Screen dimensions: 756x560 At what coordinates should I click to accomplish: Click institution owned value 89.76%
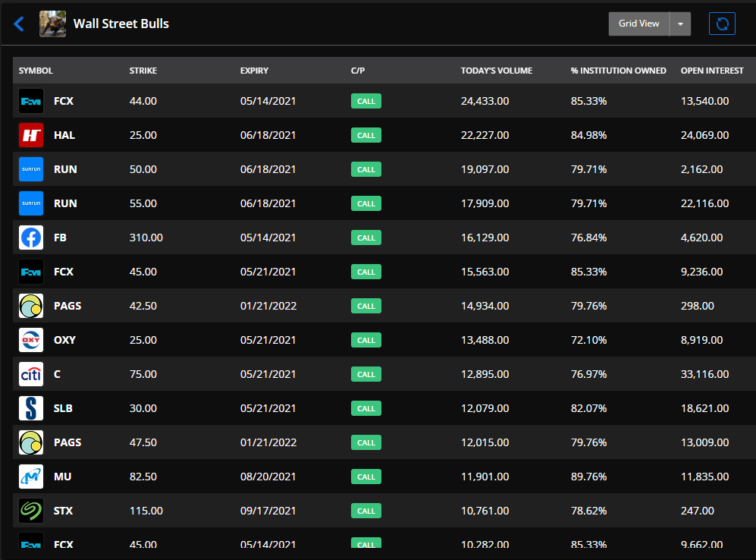[x=588, y=477]
